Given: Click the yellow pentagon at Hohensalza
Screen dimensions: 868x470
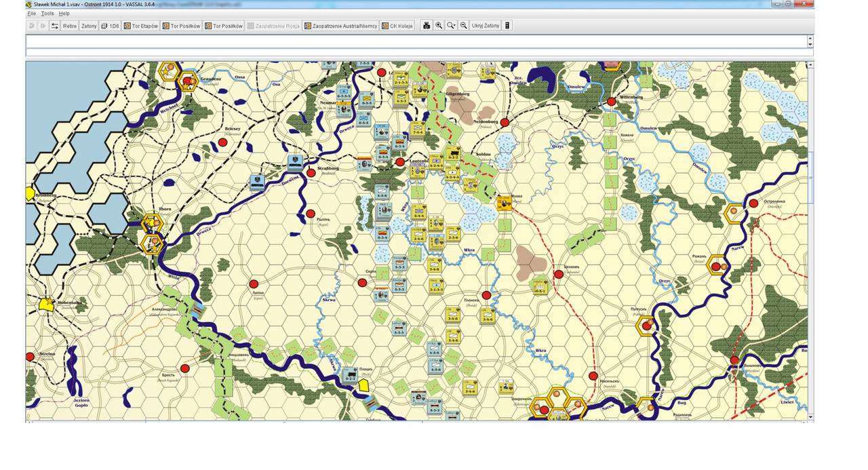Looking at the screenshot, I should (x=46, y=305).
